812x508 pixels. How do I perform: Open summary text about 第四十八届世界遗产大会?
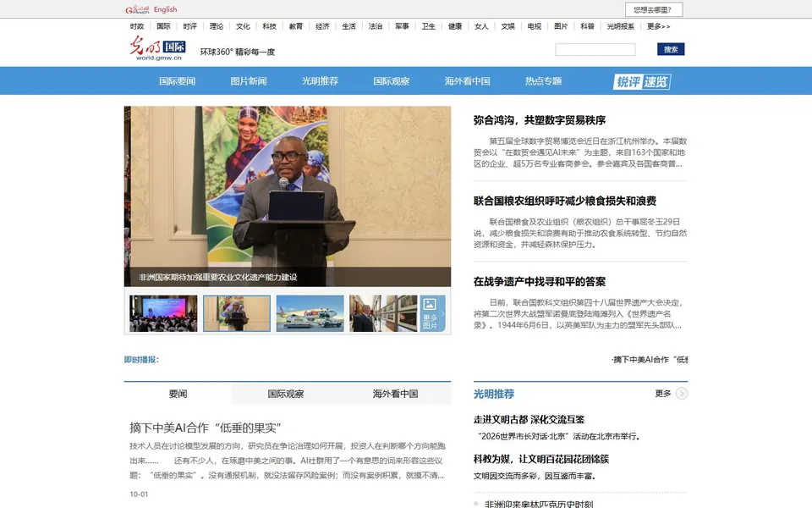(580, 314)
